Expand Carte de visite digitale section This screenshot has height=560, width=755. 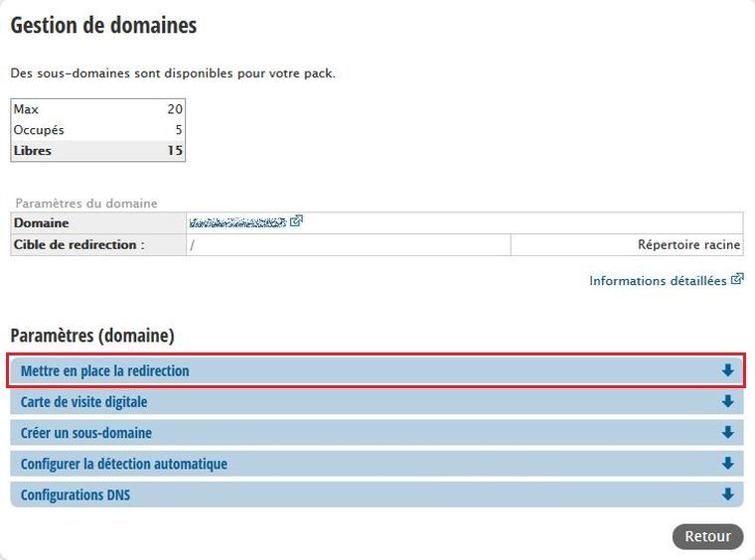coord(377,402)
